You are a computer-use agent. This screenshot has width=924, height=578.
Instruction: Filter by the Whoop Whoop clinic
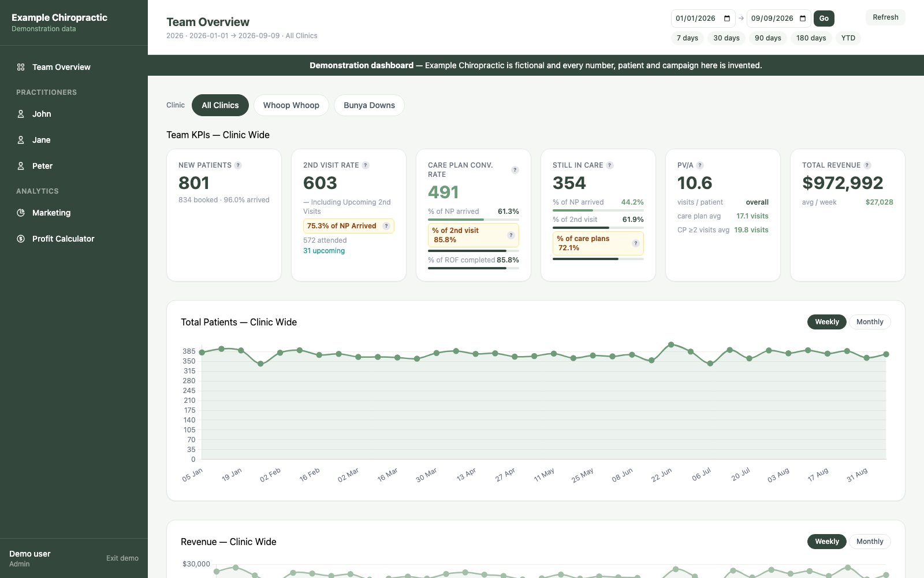[291, 105]
